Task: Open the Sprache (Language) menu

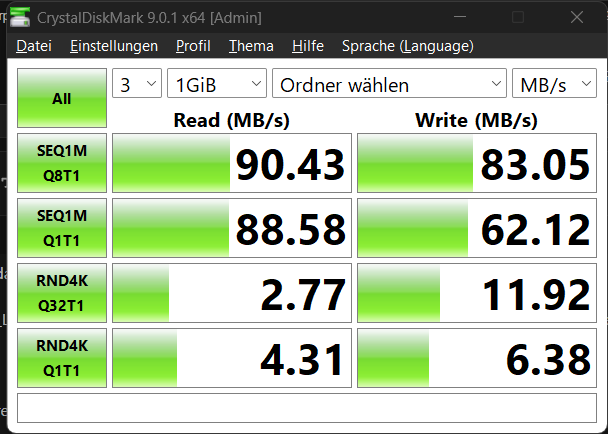Action: 408,46
